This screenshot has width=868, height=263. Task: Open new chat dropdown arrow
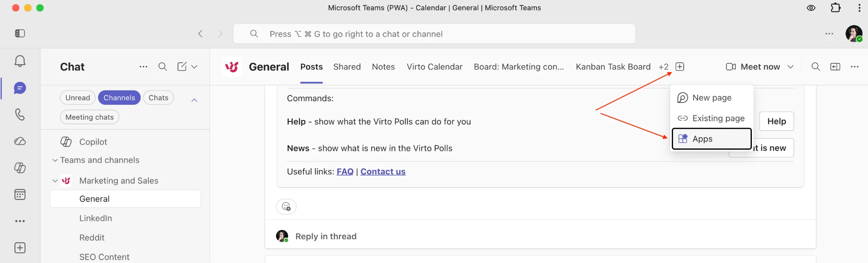click(x=194, y=67)
